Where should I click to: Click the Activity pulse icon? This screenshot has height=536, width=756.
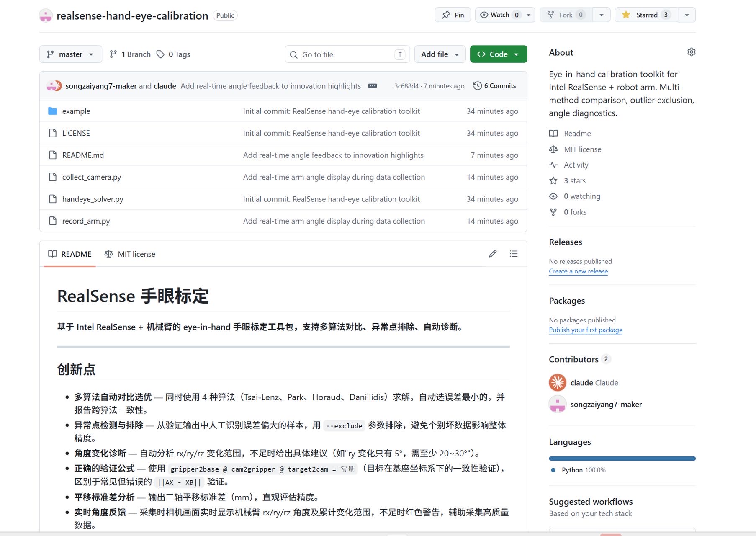coord(553,165)
